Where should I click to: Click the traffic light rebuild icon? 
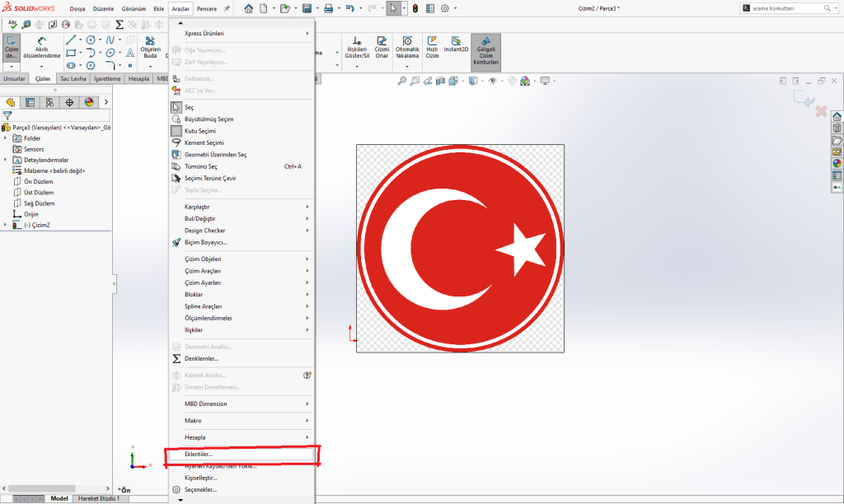415,8
